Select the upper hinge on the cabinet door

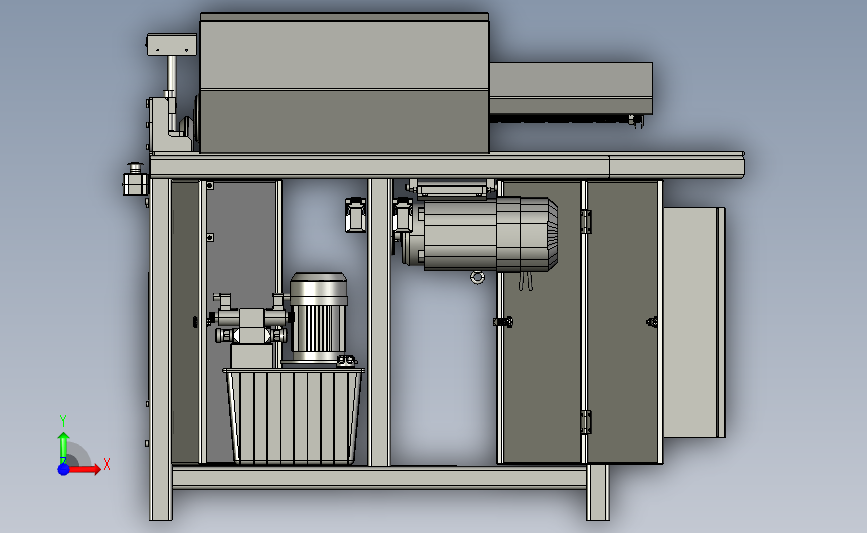click(x=586, y=222)
